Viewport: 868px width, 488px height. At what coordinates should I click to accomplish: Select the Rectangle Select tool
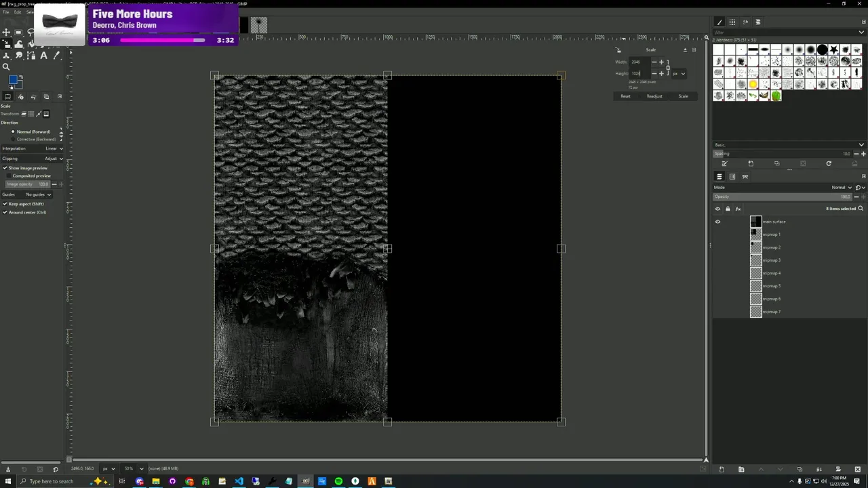click(x=18, y=32)
